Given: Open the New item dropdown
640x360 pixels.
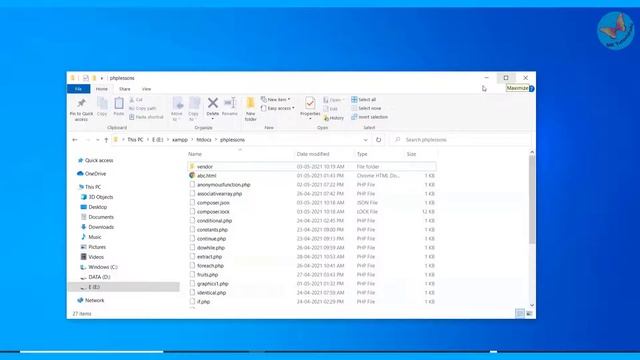Looking at the screenshot, I should [276, 100].
